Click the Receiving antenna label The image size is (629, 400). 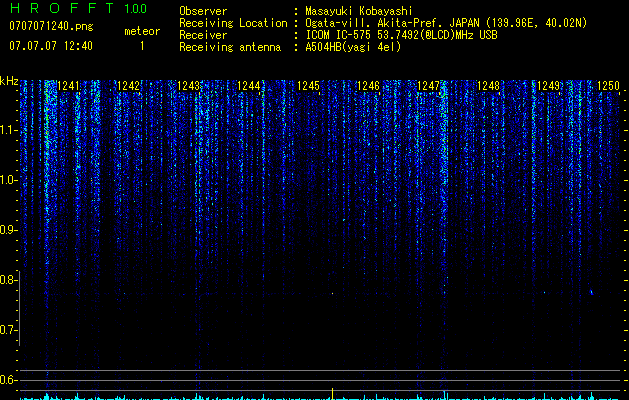point(230,47)
